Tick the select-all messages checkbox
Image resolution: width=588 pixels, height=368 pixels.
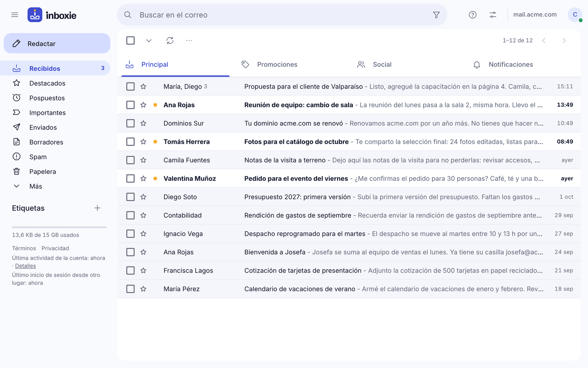click(130, 40)
